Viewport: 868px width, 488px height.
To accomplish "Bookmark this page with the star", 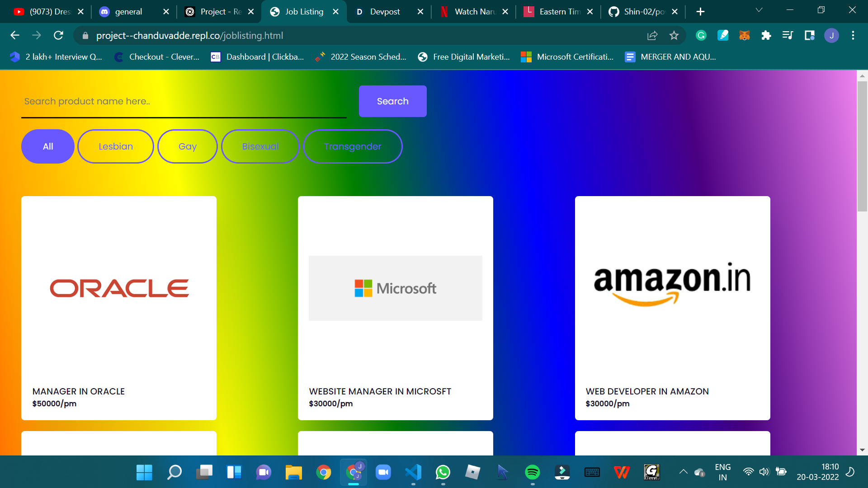I will pyautogui.click(x=674, y=35).
